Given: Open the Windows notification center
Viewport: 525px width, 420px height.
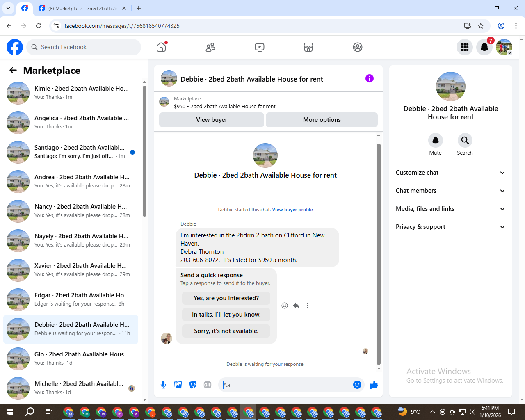Looking at the screenshot, I should pyautogui.click(x=511, y=412).
